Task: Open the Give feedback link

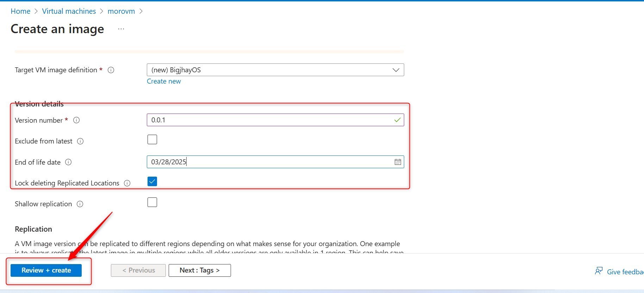Action: [x=625, y=272]
